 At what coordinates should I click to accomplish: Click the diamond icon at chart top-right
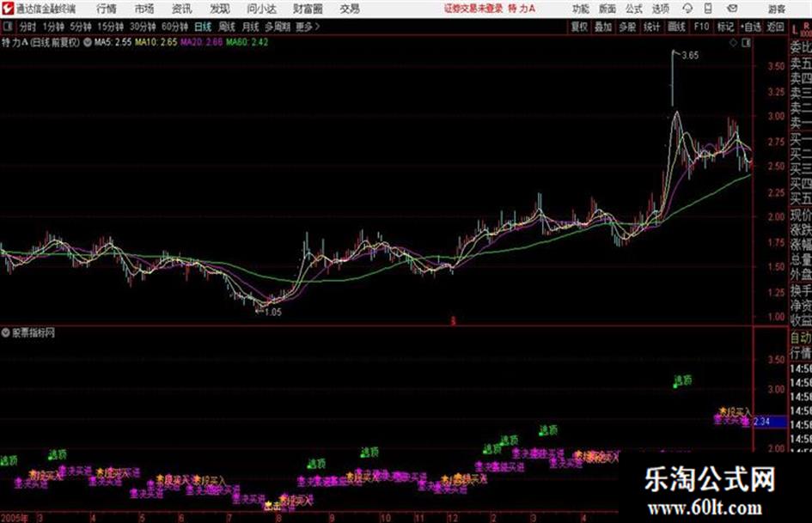(x=733, y=43)
